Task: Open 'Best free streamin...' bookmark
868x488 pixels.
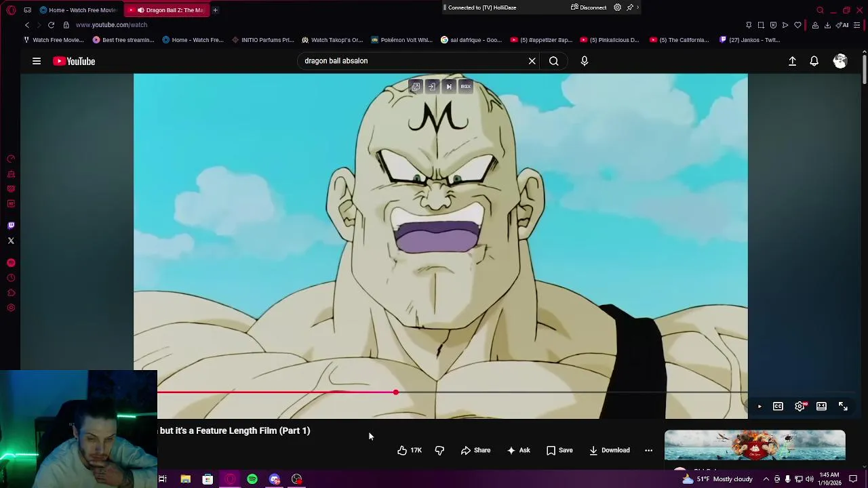Action: 123,40
